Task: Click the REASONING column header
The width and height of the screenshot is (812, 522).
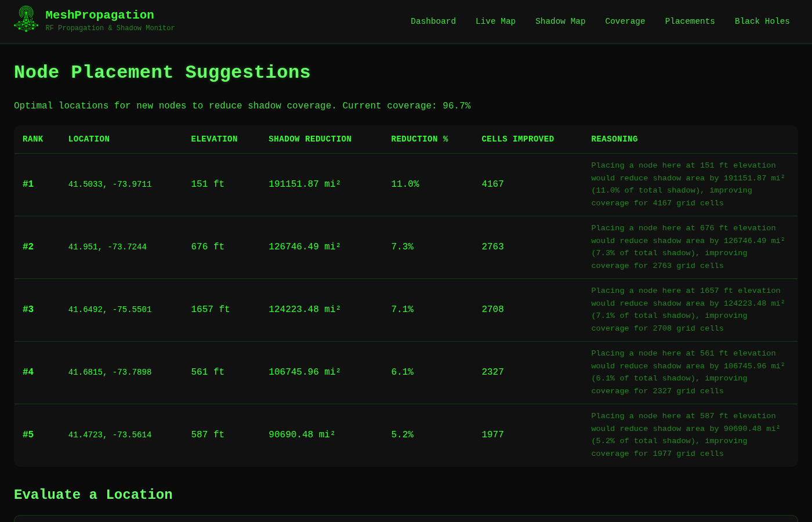Action: [x=614, y=139]
